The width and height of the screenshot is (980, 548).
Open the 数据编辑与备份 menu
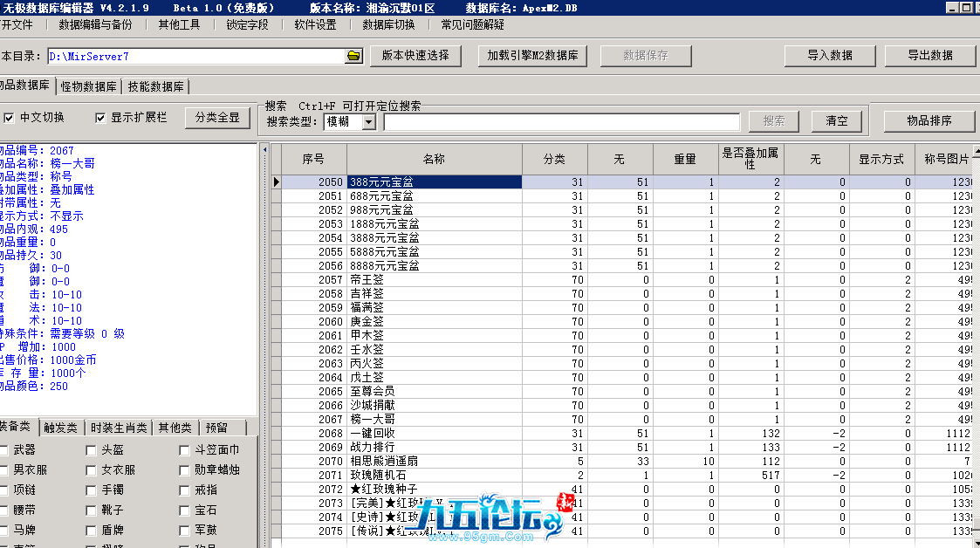point(95,24)
